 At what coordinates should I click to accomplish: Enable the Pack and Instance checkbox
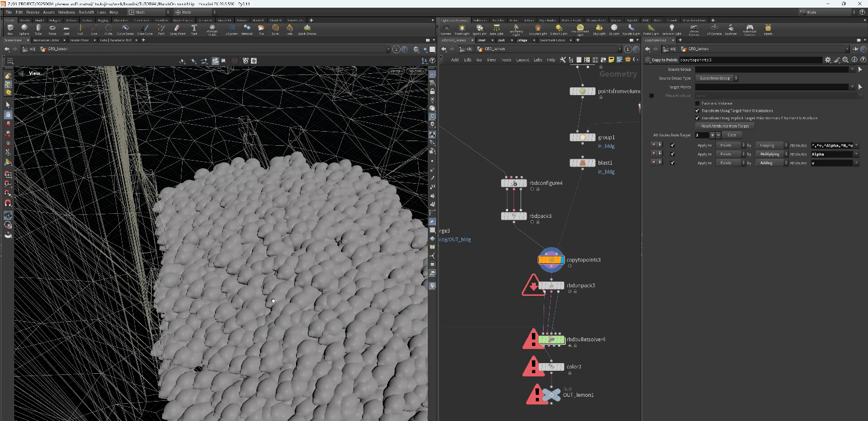point(697,103)
